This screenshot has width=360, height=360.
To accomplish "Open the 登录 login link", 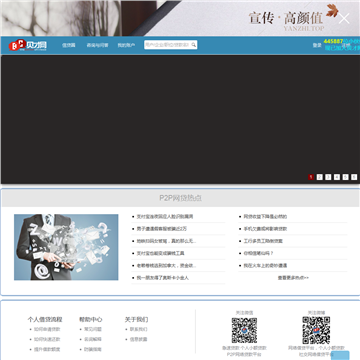I will tap(317, 45).
